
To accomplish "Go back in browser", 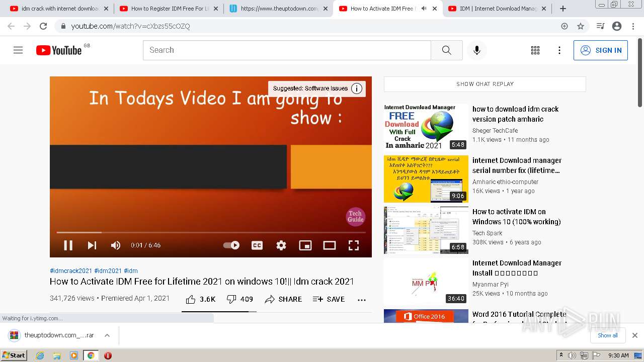I will coord(11,26).
